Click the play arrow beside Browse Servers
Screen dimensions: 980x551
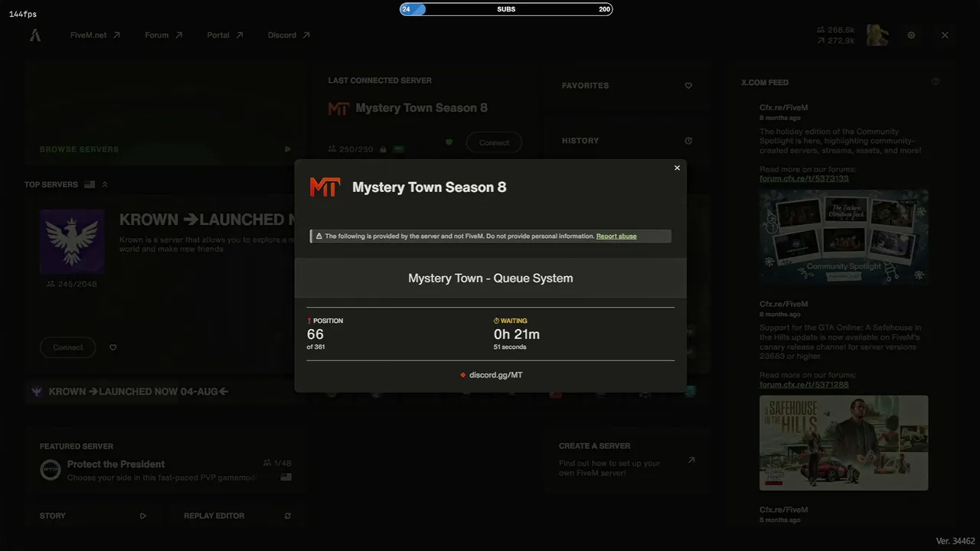tap(288, 149)
